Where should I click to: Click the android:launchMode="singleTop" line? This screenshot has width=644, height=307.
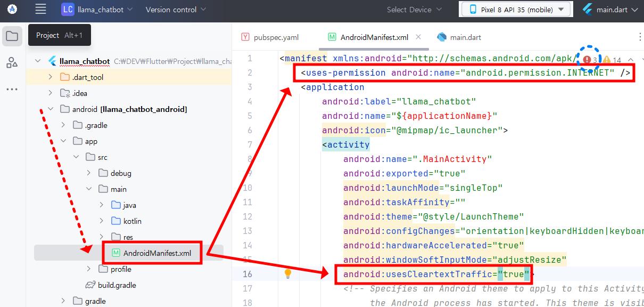423,188
